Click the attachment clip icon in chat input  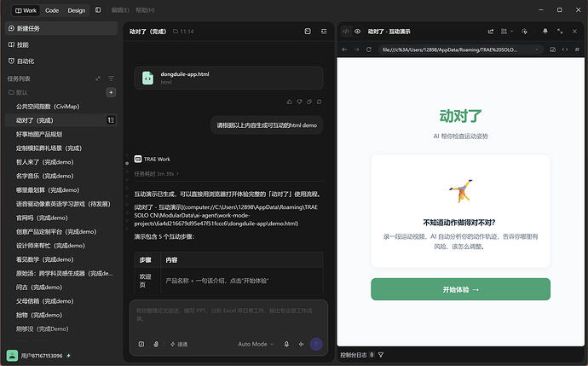[x=156, y=344]
